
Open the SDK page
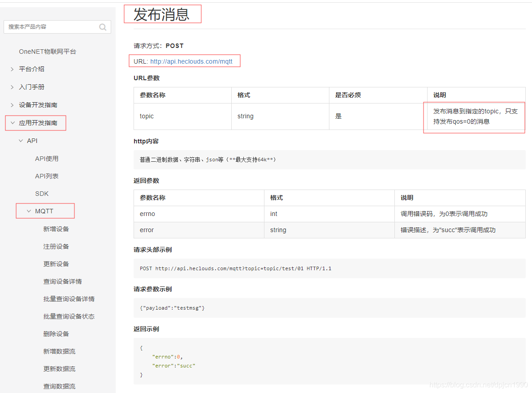[x=42, y=194]
